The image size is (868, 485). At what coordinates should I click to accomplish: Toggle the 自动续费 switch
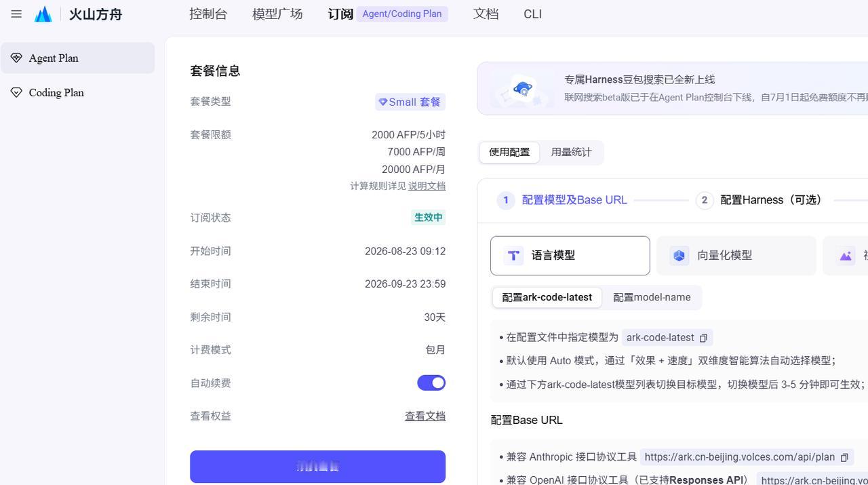[x=431, y=383]
